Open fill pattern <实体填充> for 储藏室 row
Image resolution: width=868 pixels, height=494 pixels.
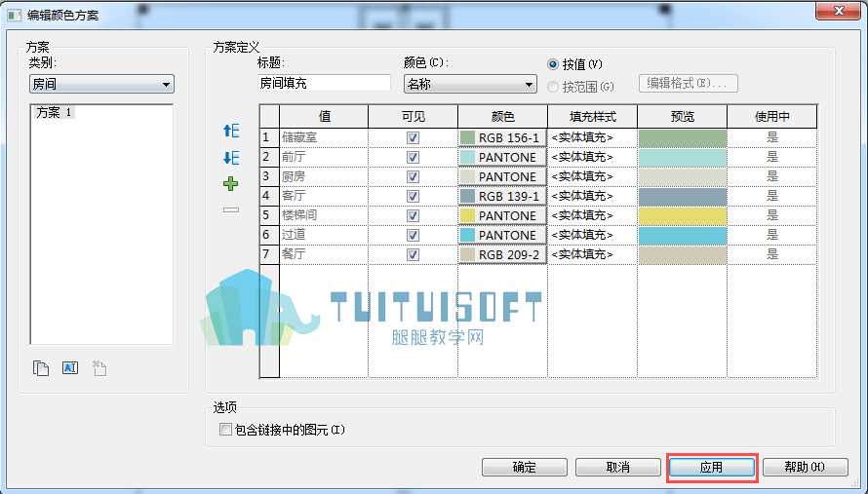pyautogui.click(x=592, y=137)
